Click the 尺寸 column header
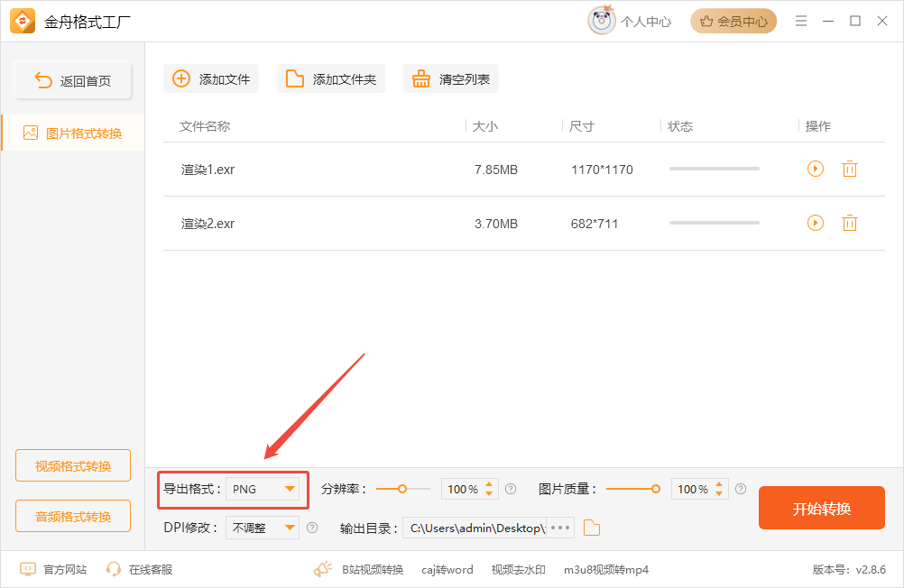The image size is (904, 588). 581,126
